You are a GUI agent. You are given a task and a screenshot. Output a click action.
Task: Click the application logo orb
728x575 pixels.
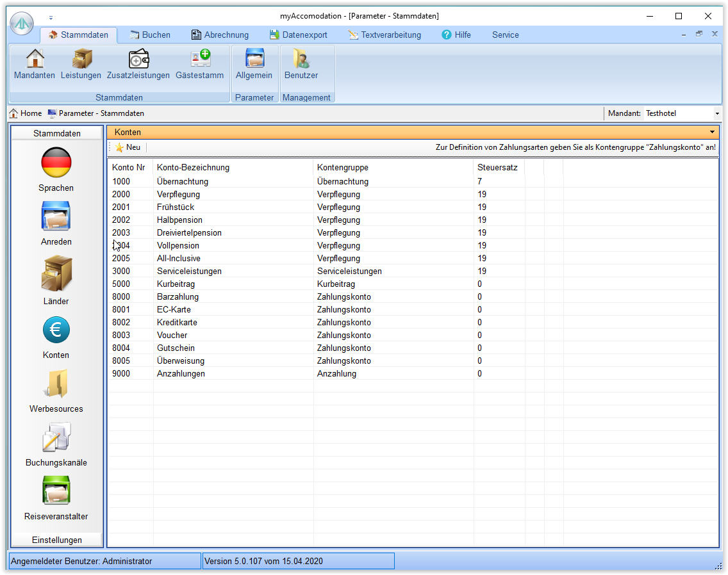(22, 23)
